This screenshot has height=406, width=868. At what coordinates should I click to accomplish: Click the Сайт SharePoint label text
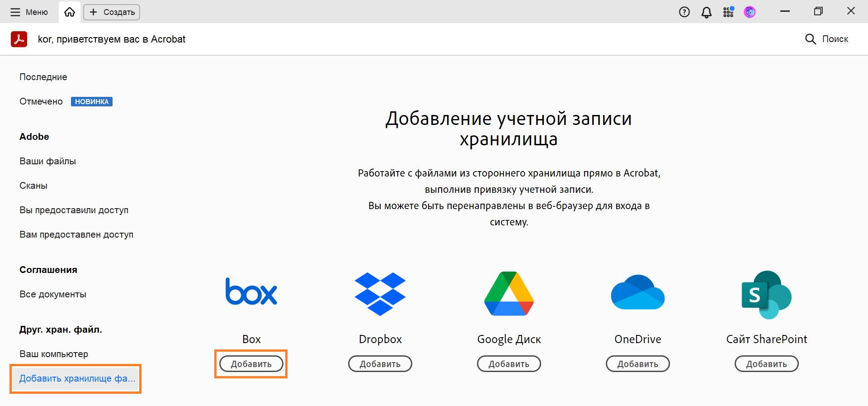pyautogui.click(x=767, y=339)
